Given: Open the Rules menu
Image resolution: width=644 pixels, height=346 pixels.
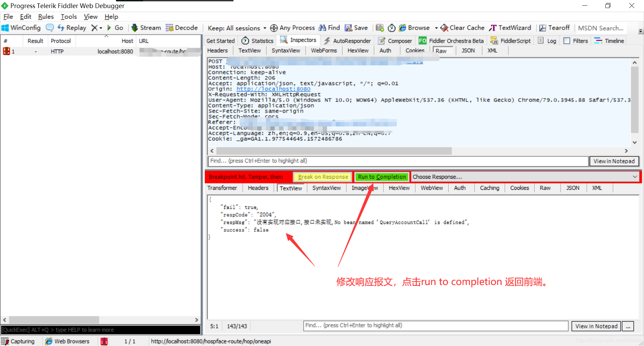Looking at the screenshot, I should (x=46, y=17).
